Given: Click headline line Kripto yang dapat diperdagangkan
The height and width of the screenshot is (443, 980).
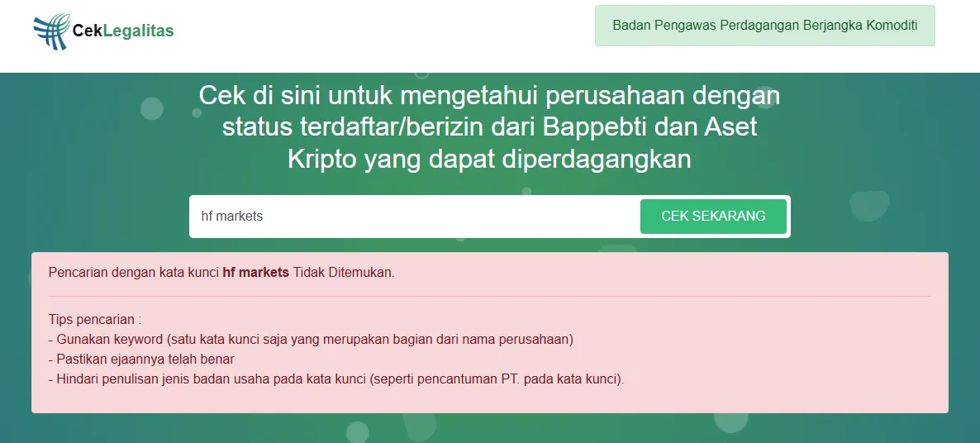Looking at the screenshot, I should click(x=489, y=159).
